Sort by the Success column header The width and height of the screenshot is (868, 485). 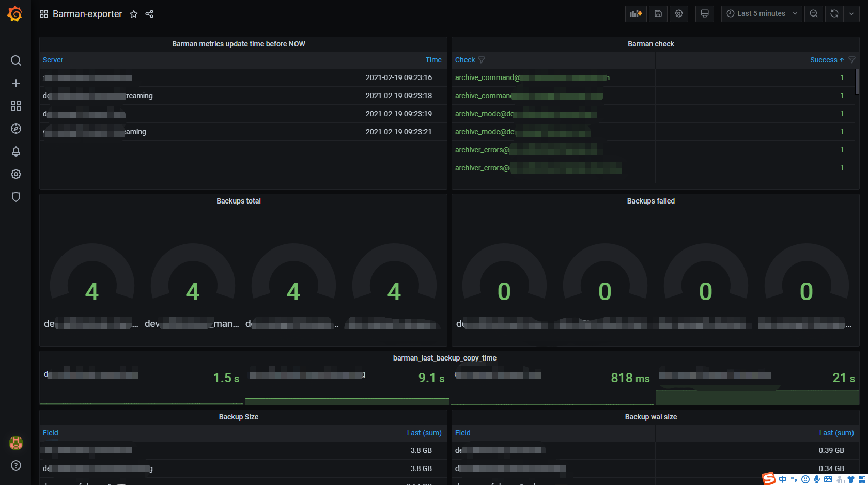point(824,60)
